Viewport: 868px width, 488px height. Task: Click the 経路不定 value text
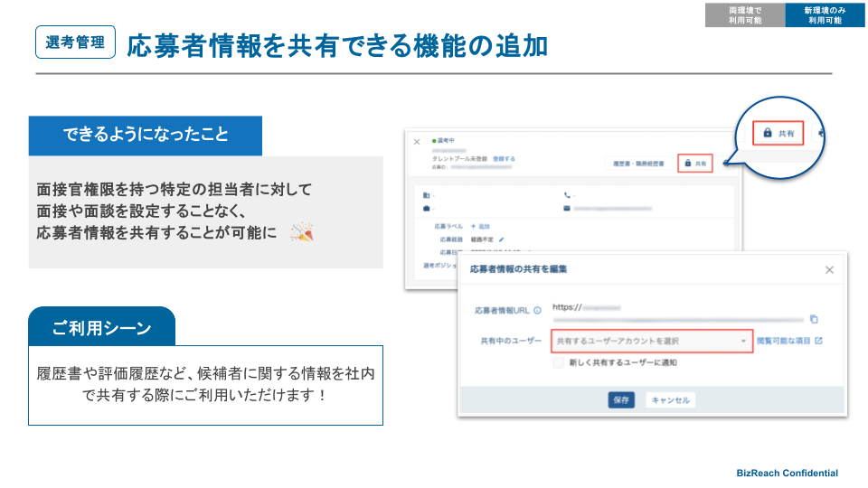coord(482,239)
